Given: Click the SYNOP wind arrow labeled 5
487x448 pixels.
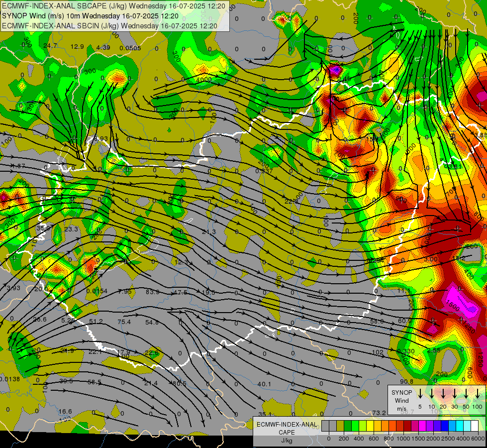Looking at the screenshot, I should [420, 393].
